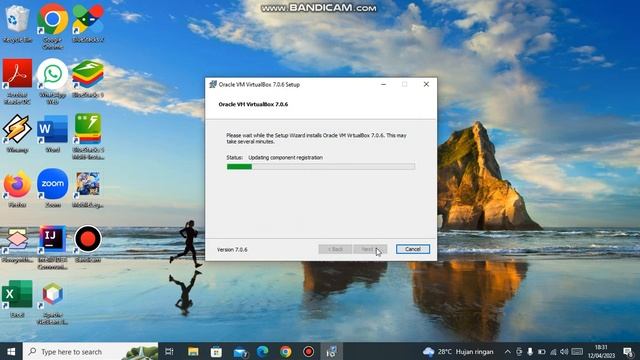Open the Recycle Bin desktop icon
Image resolution: width=640 pixels, height=360 pixels.
(17, 23)
